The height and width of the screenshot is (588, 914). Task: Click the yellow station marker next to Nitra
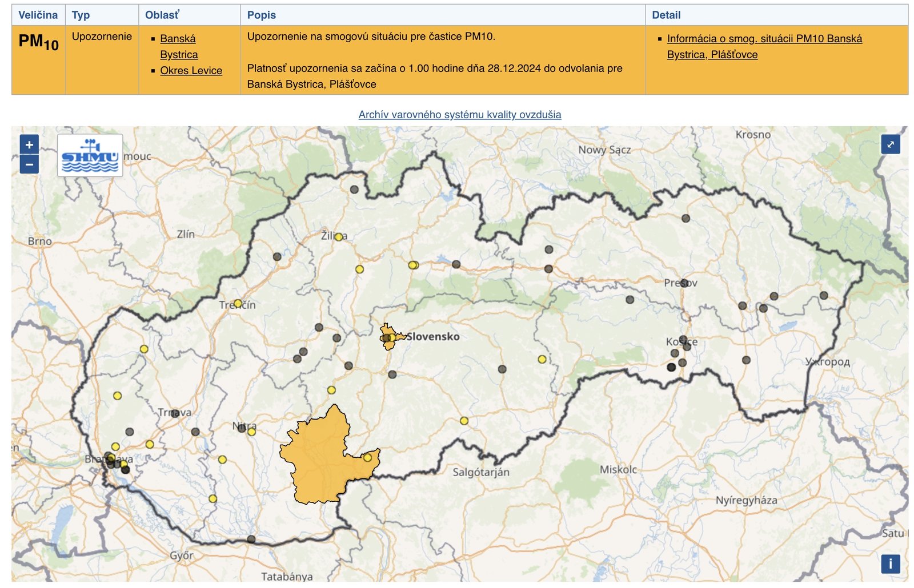251,432
